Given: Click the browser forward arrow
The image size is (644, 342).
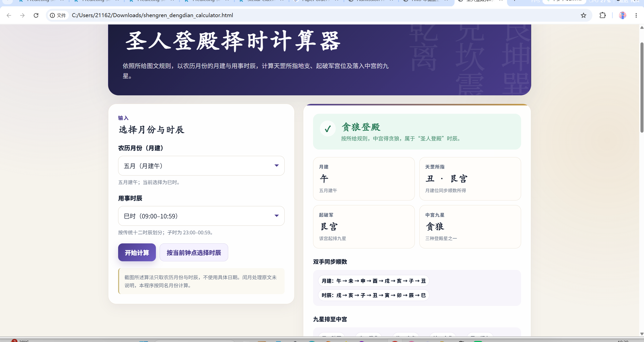Looking at the screenshot, I should (22, 15).
